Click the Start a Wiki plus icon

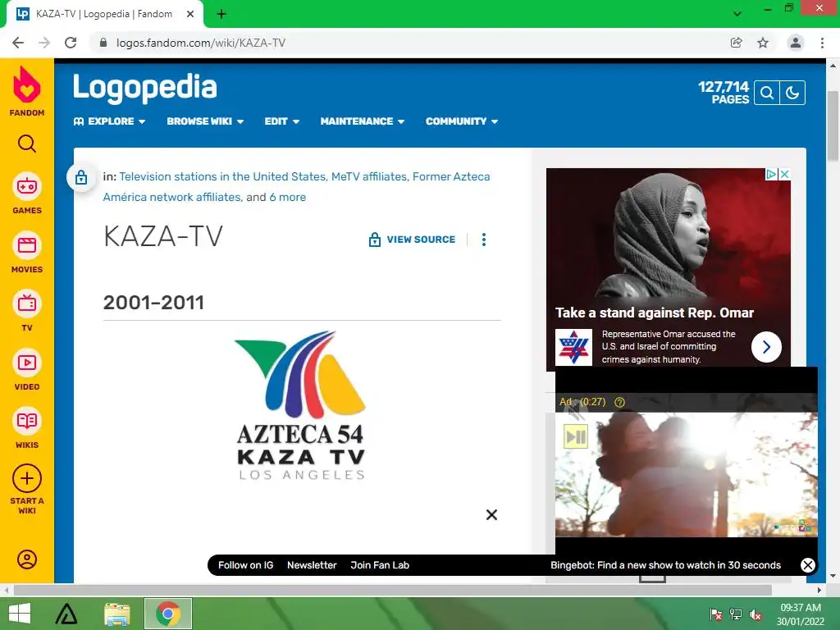(x=27, y=478)
